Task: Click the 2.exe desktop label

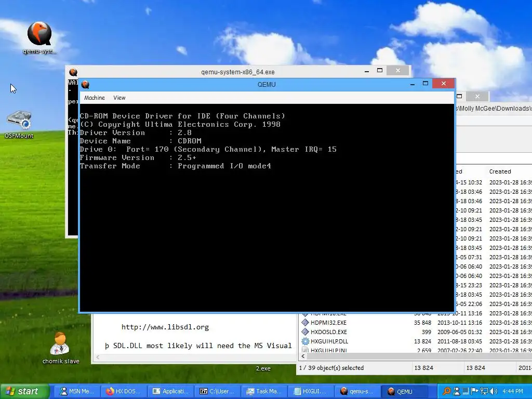Action: point(263,368)
